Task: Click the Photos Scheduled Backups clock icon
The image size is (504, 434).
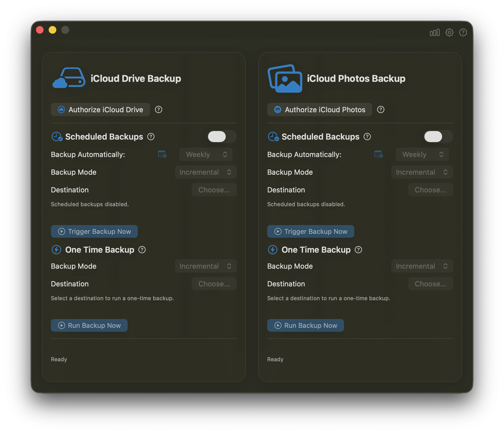Action: pos(273,137)
